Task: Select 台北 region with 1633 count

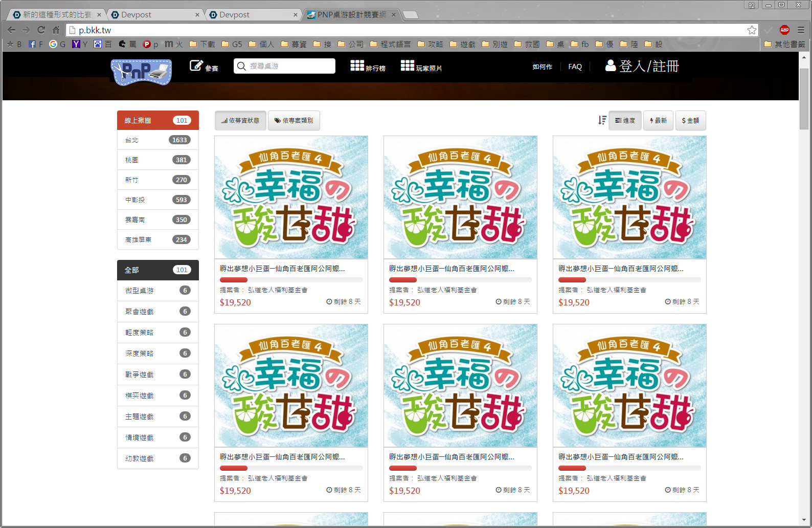Action: [x=158, y=140]
